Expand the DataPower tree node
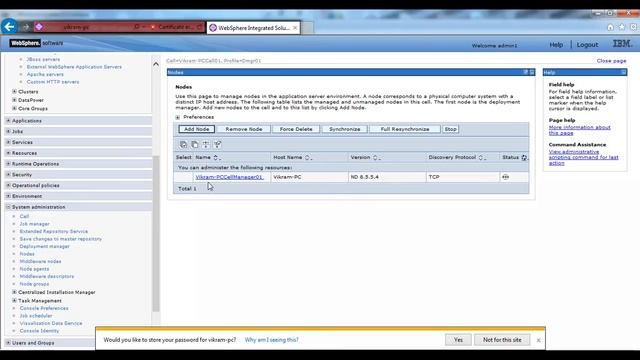 pyautogui.click(x=14, y=100)
